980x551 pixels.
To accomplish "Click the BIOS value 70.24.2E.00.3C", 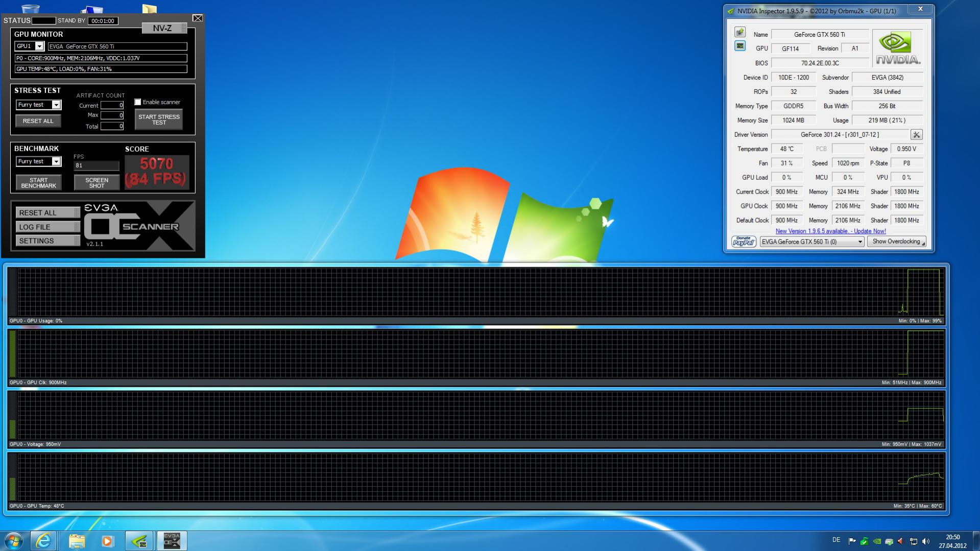I will (820, 63).
